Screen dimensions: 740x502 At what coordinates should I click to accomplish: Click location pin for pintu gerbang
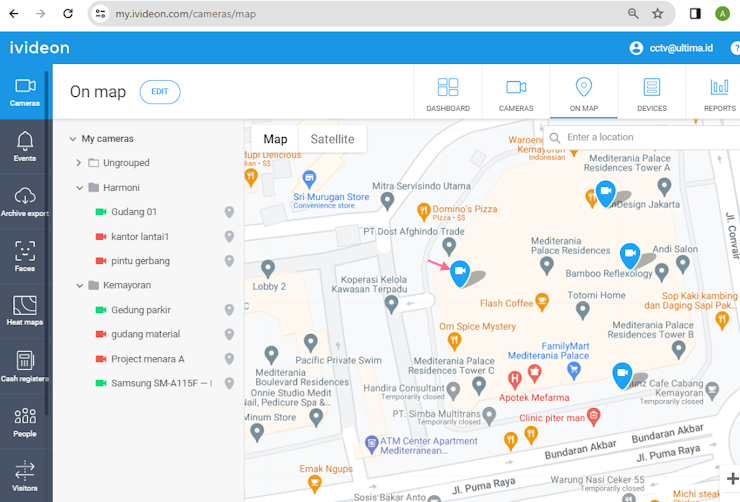click(x=229, y=261)
